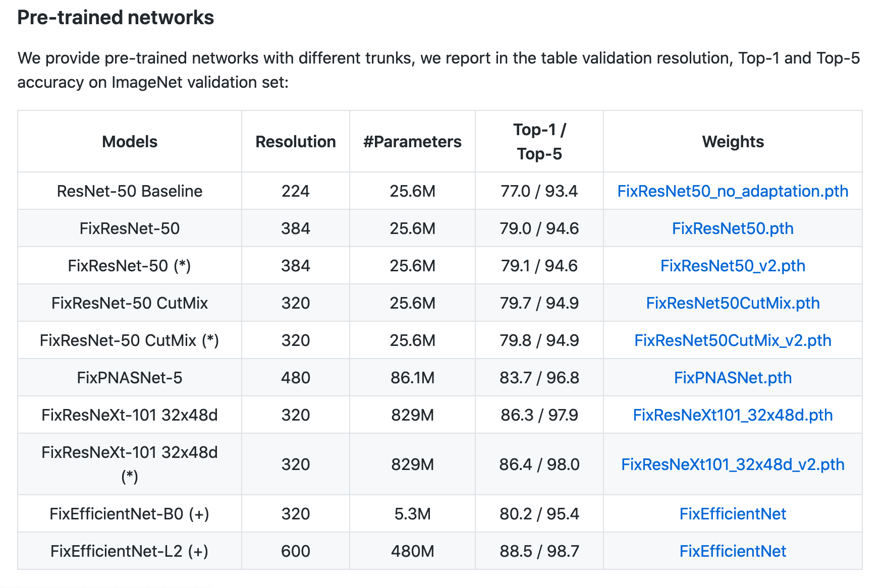Click the 79.1 / 94.6 accuracy value
This screenshot has width=887, height=588.
[x=539, y=266]
